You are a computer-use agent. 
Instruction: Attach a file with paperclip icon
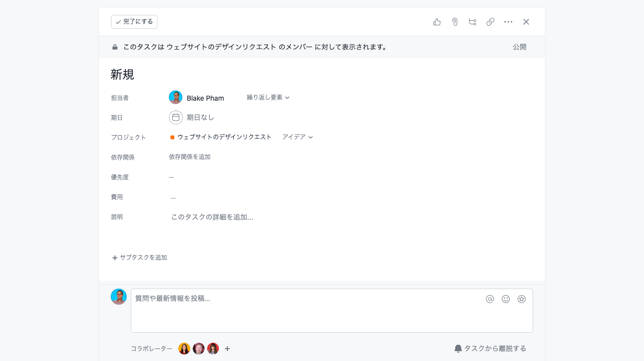(x=455, y=22)
